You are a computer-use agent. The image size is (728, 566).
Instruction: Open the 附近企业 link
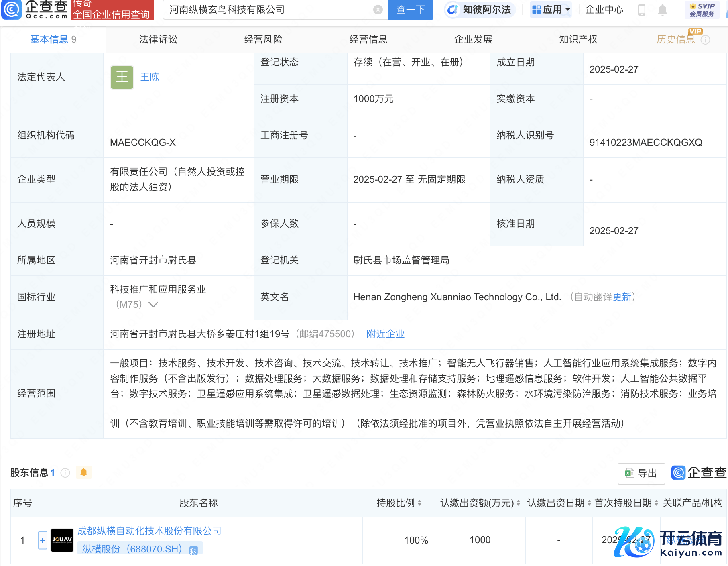tap(385, 334)
